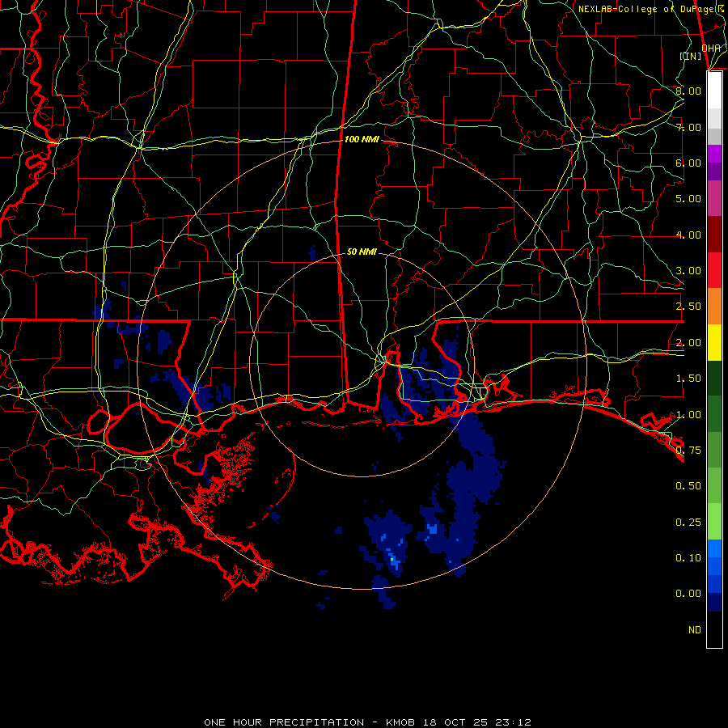Click the 8.00 legend value
This screenshot has width=728, height=728.
pyautogui.click(x=688, y=91)
